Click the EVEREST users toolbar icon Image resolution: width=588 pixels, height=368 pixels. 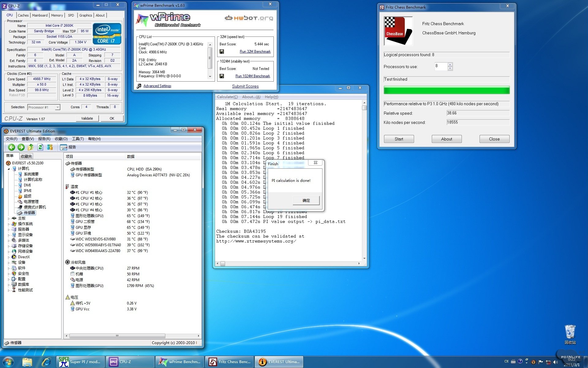[x=50, y=148]
